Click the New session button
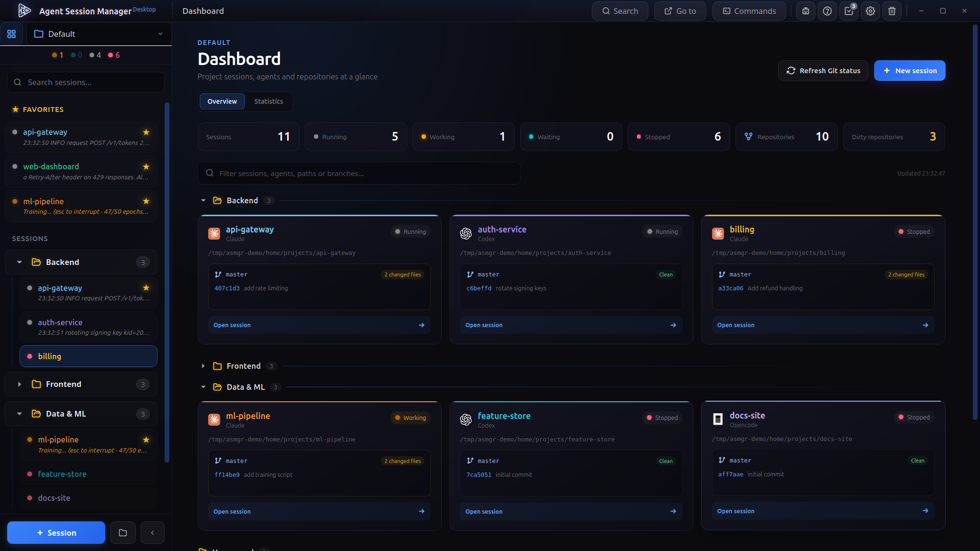 [910, 71]
